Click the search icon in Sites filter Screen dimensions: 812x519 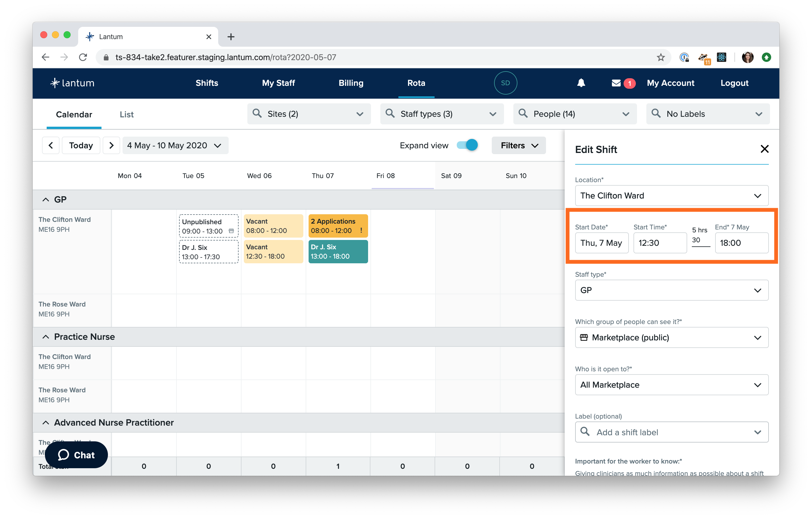pos(257,113)
